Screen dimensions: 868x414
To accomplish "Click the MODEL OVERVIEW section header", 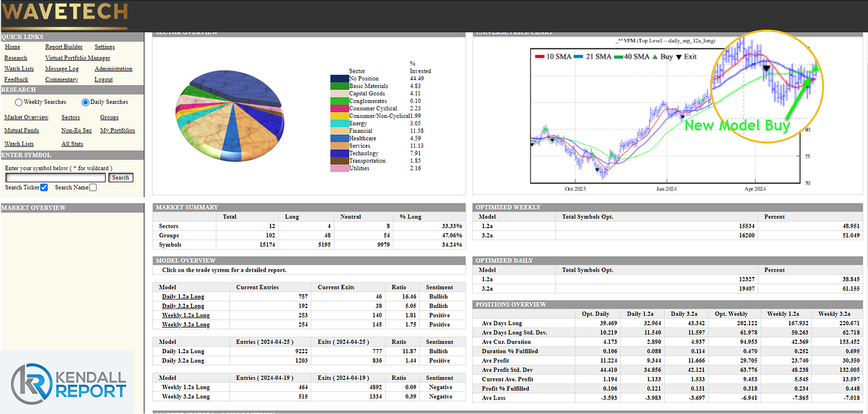I will [309, 261].
